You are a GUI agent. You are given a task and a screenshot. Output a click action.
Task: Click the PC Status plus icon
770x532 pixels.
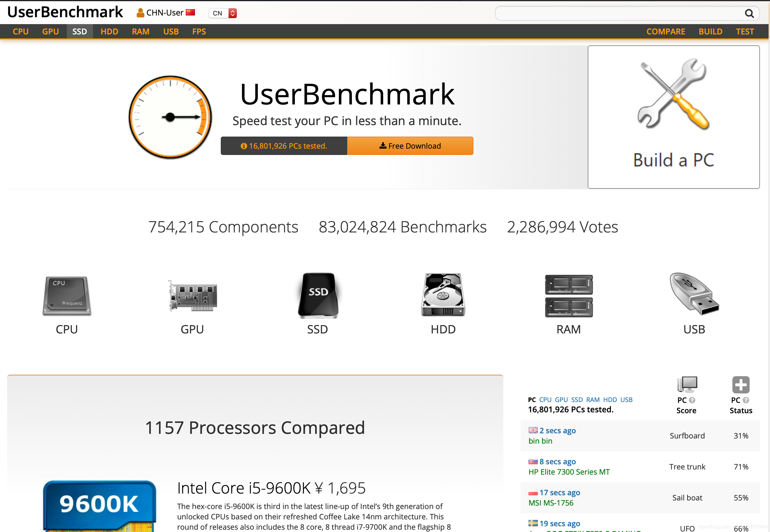coord(741,385)
